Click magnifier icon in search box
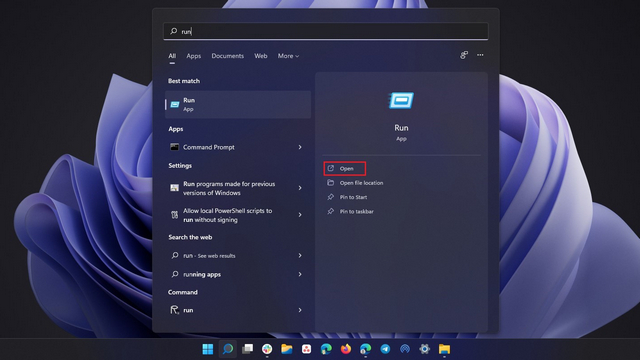The width and height of the screenshot is (640, 360). point(173,31)
